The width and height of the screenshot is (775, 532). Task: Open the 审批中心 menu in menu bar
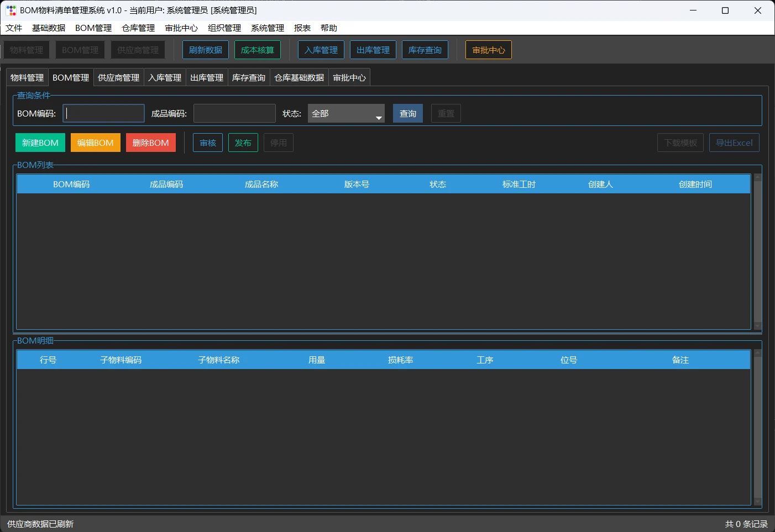tap(181, 28)
